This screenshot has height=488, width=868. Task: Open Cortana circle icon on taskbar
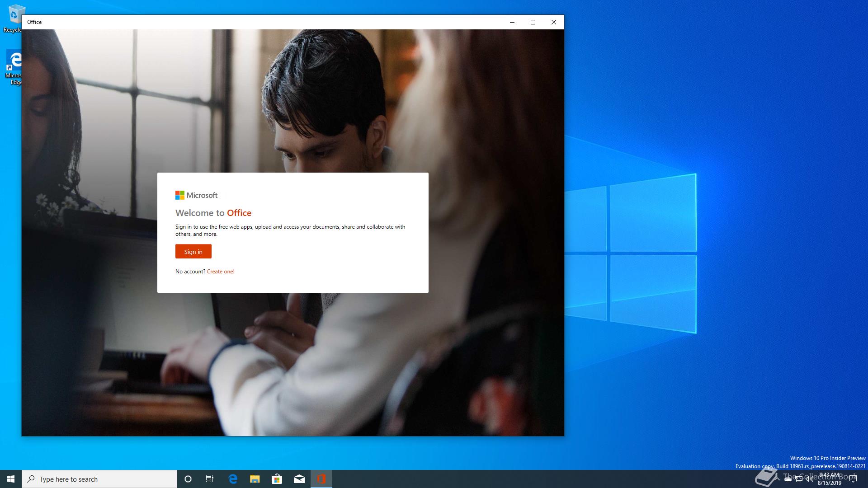(188, 479)
